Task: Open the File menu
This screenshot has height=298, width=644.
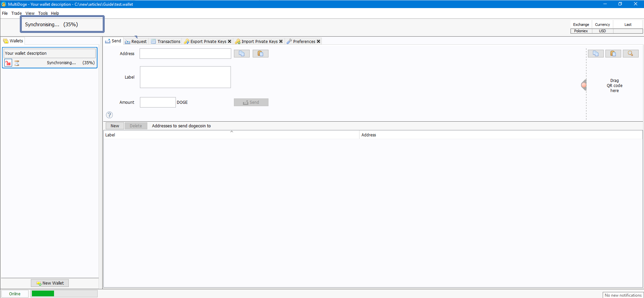Action: (5, 13)
